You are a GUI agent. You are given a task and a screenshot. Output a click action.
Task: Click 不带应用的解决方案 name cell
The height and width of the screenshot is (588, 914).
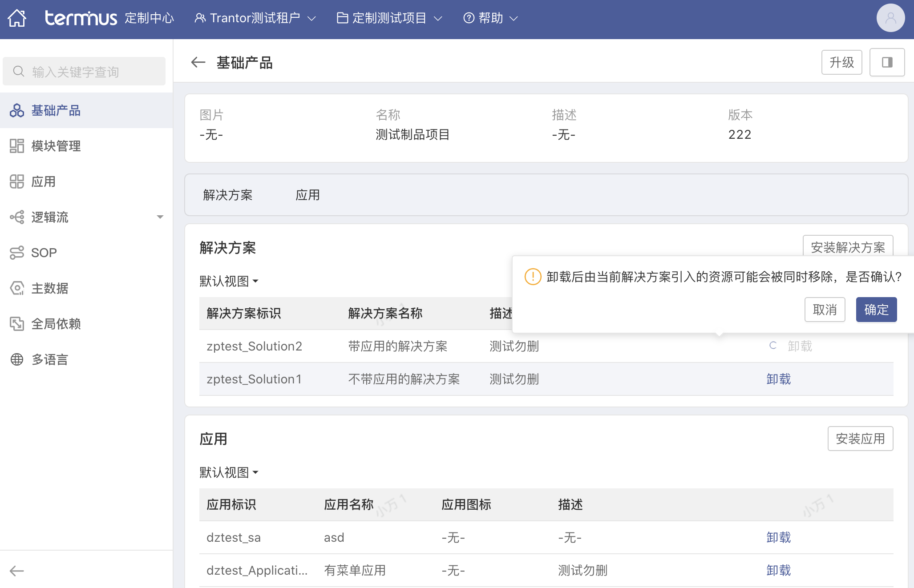[x=404, y=379]
